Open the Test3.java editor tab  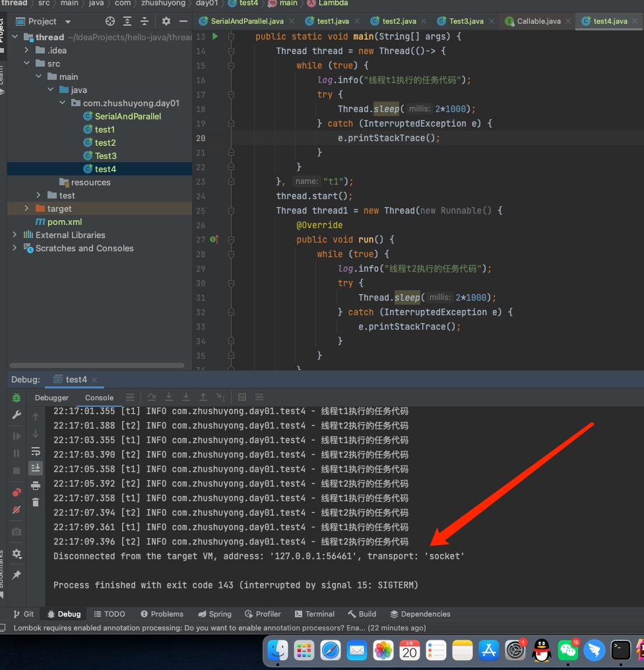pyautogui.click(x=465, y=21)
